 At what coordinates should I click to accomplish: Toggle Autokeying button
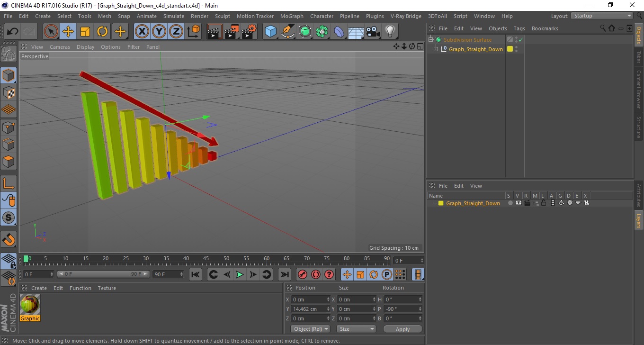tap(315, 274)
